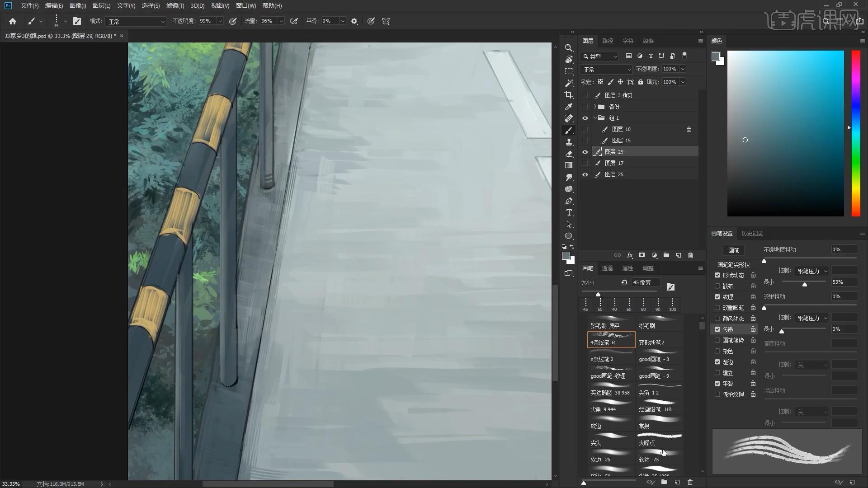This screenshot has width=868, height=488.
Task: Select the Ellipse shape tool
Action: pyautogui.click(x=569, y=236)
